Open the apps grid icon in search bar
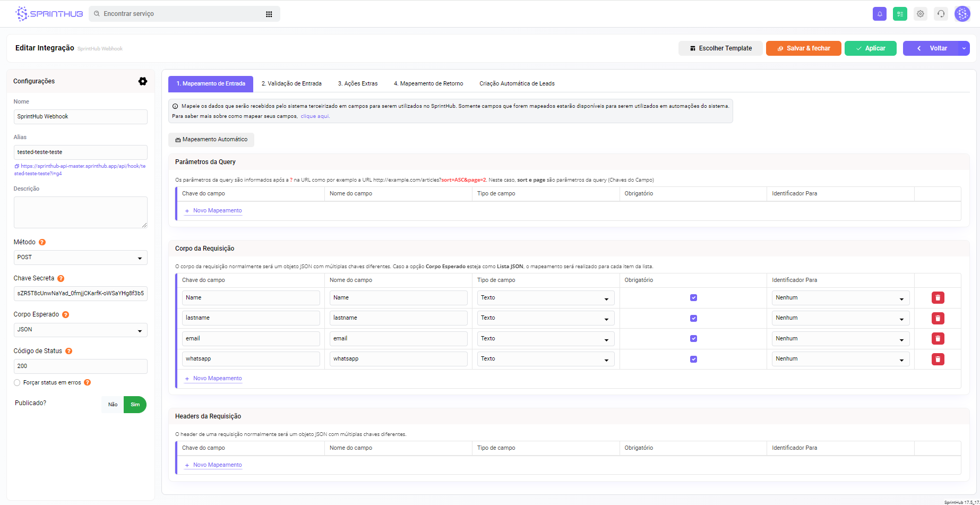This screenshot has height=505, width=980. click(x=269, y=14)
